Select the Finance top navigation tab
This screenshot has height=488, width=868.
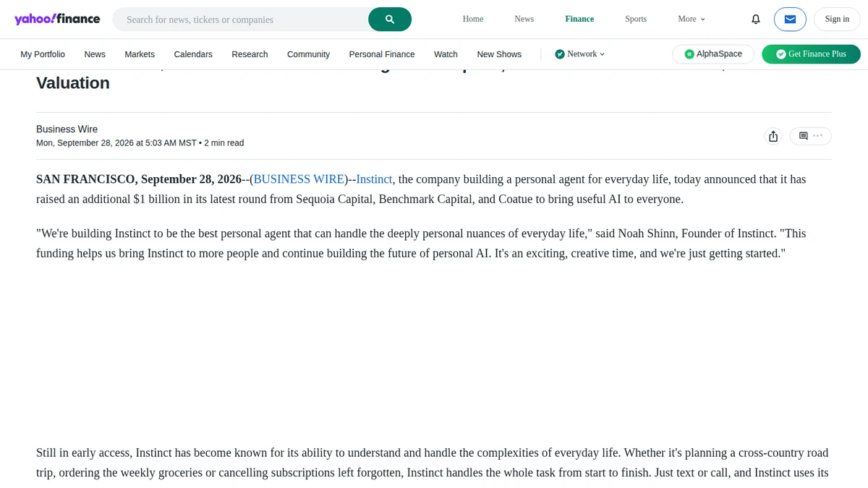click(579, 20)
